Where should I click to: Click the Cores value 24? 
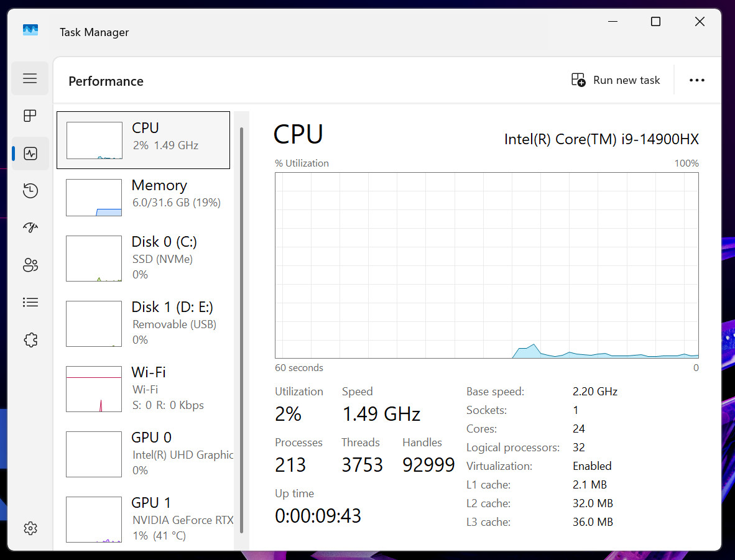(x=578, y=429)
